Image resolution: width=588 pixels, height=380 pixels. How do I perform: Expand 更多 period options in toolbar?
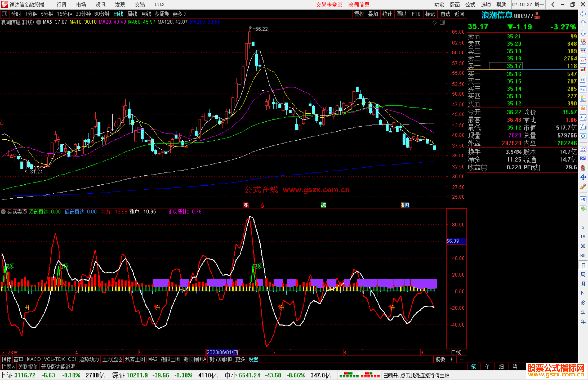point(179,14)
